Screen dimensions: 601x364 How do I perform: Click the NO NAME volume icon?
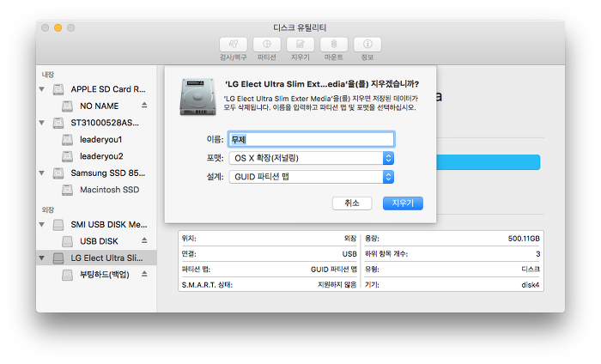point(68,106)
